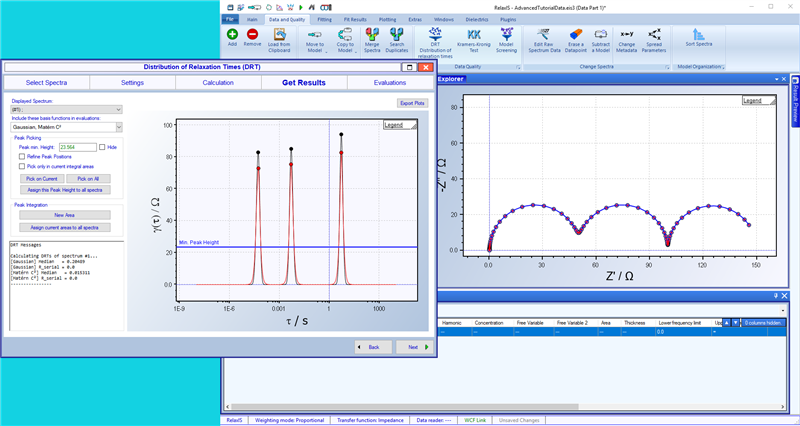Click the Merge Spectra icon
This screenshot has width=800, height=426.
[x=372, y=35]
